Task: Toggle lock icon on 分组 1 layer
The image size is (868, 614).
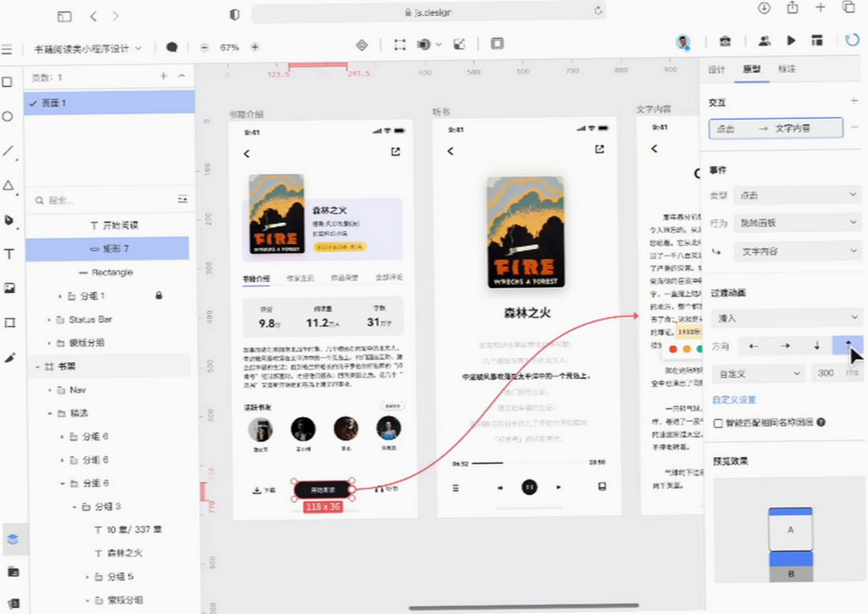Action: 159,295
